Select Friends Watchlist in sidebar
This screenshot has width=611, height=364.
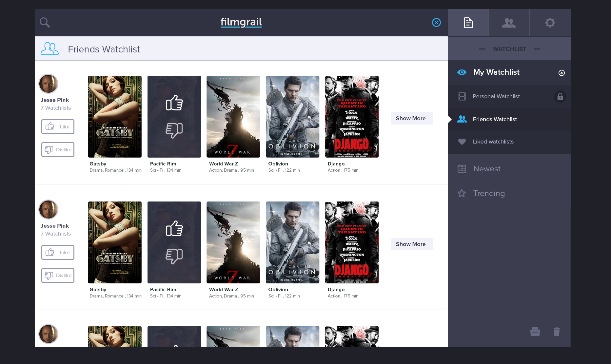tap(509, 119)
